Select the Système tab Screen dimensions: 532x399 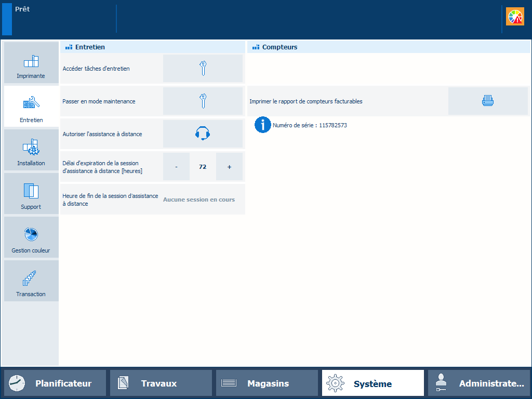[x=373, y=383]
